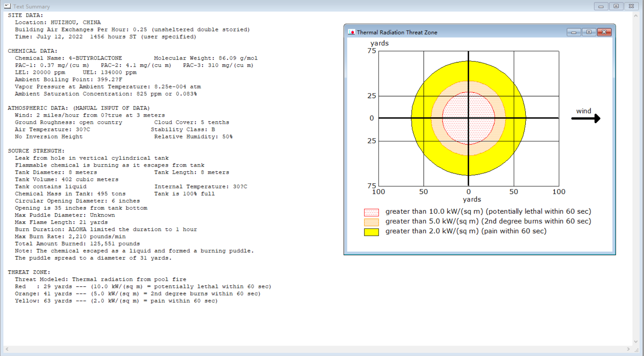Click 'Ground Roughness: open country' text
This screenshot has width=644, height=356.
click(x=68, y=122)
